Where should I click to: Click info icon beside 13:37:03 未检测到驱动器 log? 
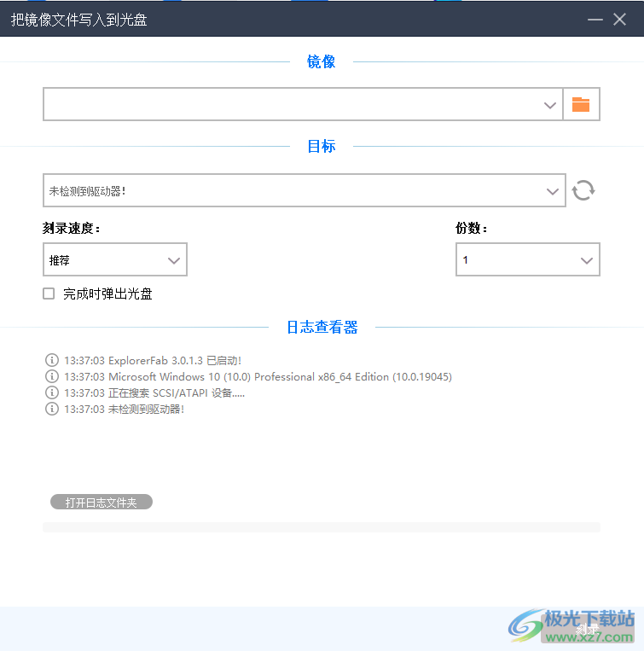point(52,409)
